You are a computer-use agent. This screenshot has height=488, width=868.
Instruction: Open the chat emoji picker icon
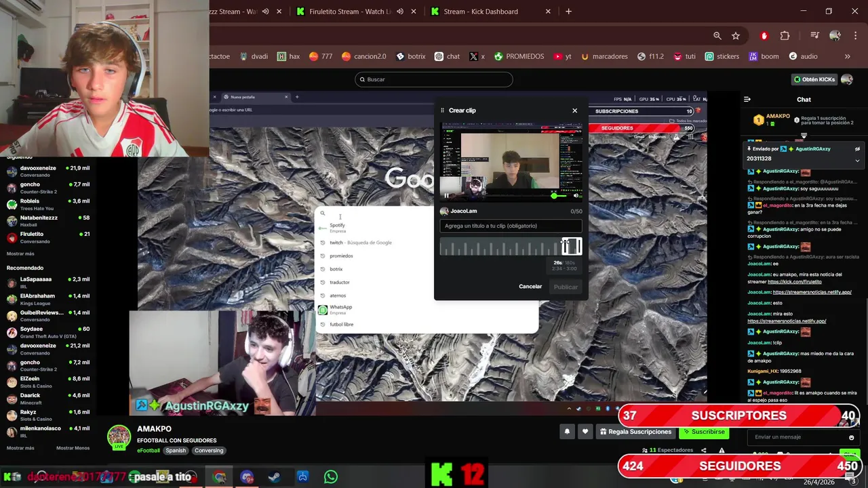tap(852, 437)
